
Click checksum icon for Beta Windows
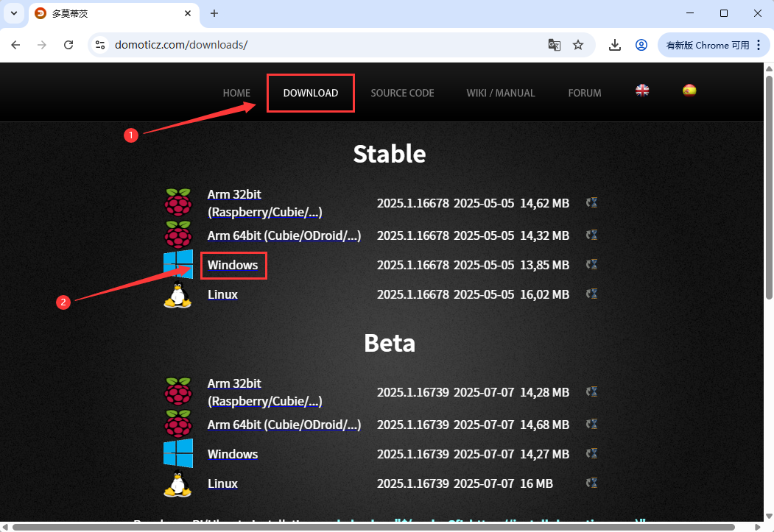coord(591,453)
